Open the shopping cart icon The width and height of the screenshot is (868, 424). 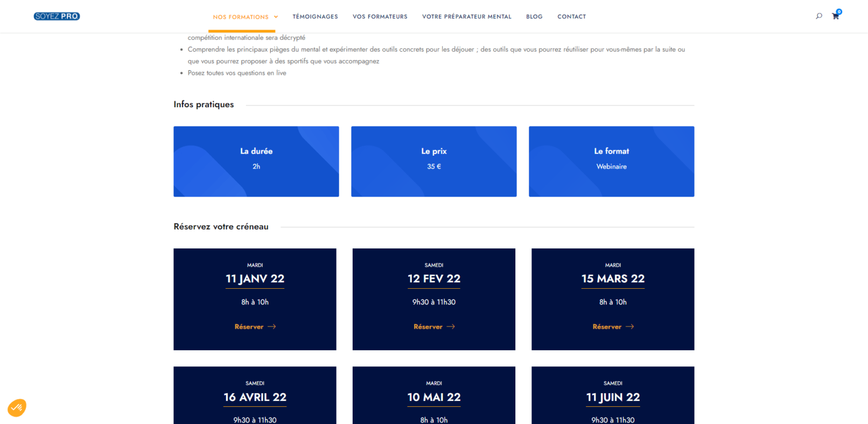(x=835, y=16)
